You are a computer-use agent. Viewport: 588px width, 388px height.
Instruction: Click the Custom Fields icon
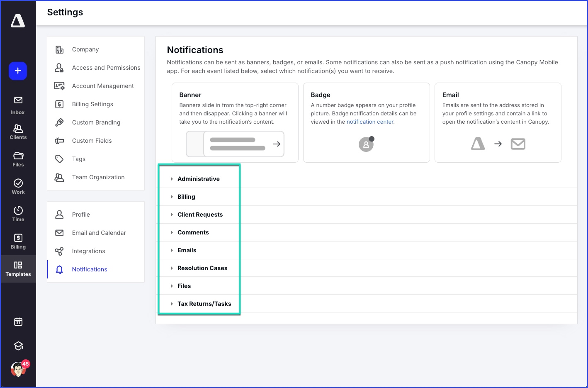click(59, 141)
